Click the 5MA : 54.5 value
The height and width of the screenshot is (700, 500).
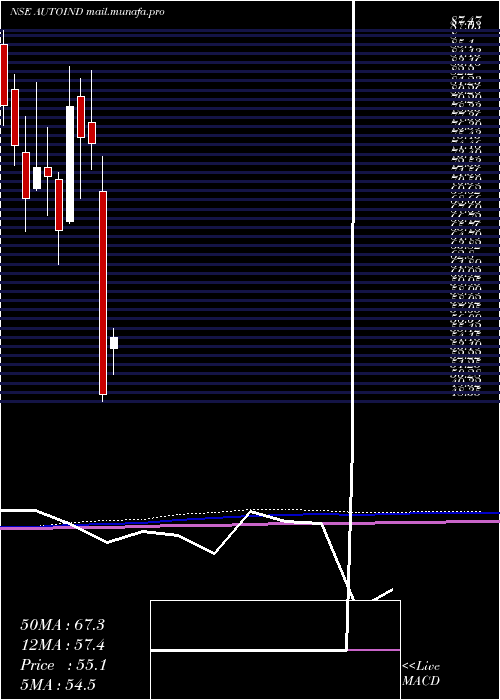coord(59,685)
